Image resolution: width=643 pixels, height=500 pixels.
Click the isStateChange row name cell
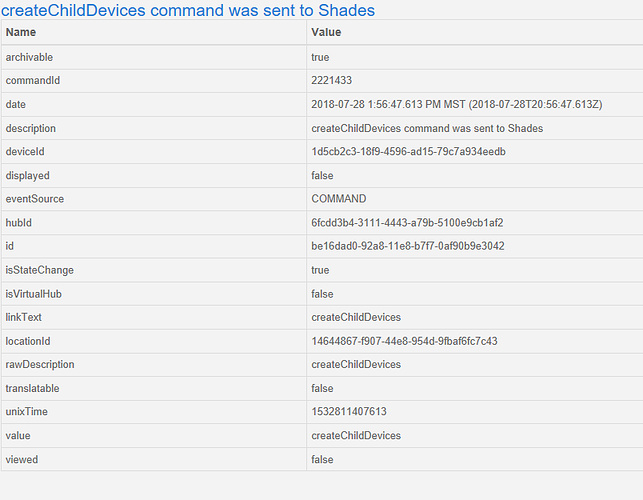click(40, 270)
